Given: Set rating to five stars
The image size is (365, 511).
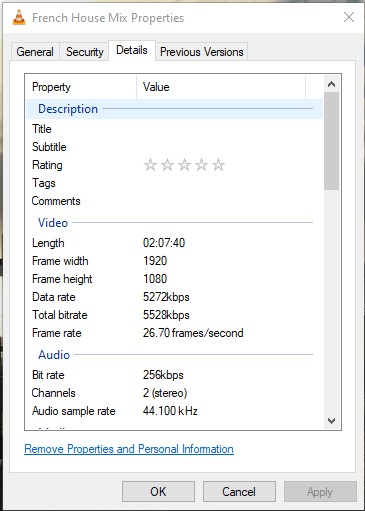Looking at the screenshot, I should [218, 165].
